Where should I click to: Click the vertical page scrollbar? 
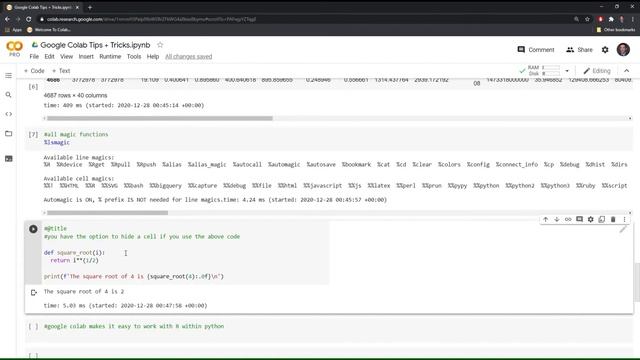click(x=637, y=282)
